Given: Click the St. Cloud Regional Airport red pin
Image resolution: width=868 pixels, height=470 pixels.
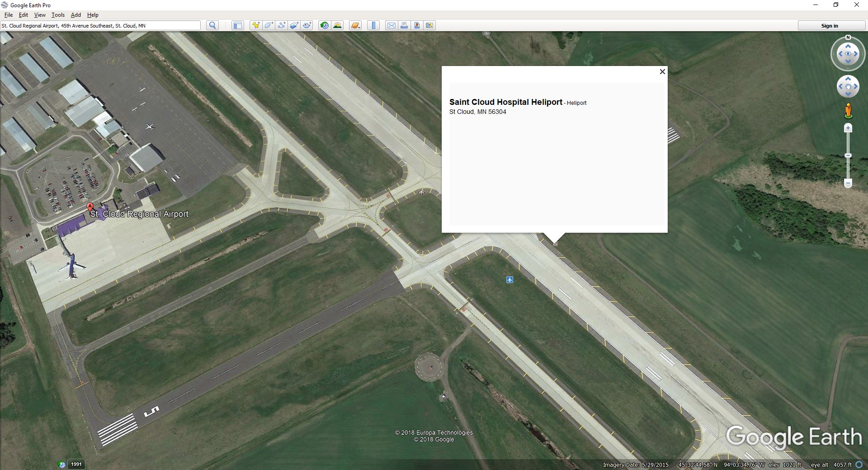Looking at the screenshot, I should (x=90, y=207).
